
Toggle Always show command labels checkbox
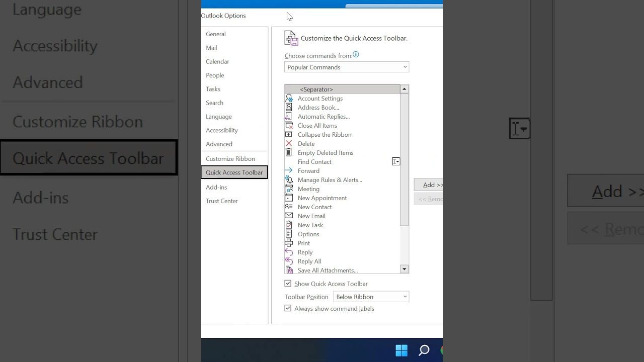coord(288,308)
